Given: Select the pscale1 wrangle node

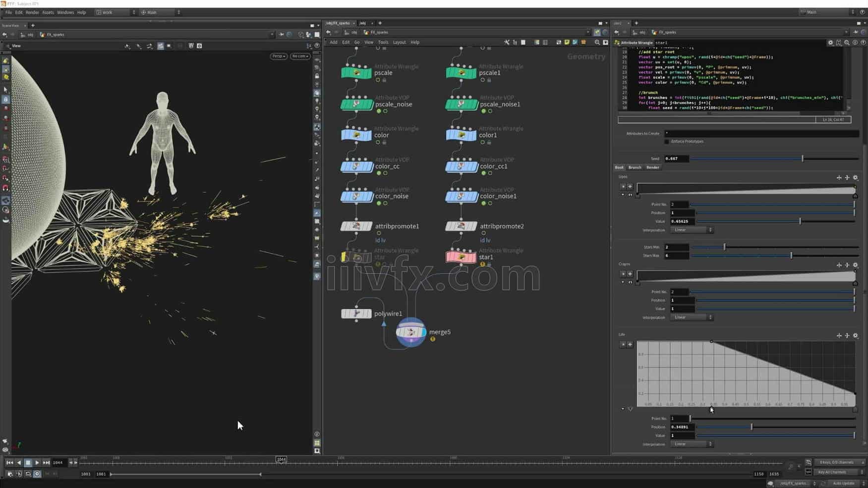Looking at the screenshot, I should pos(461,73).
